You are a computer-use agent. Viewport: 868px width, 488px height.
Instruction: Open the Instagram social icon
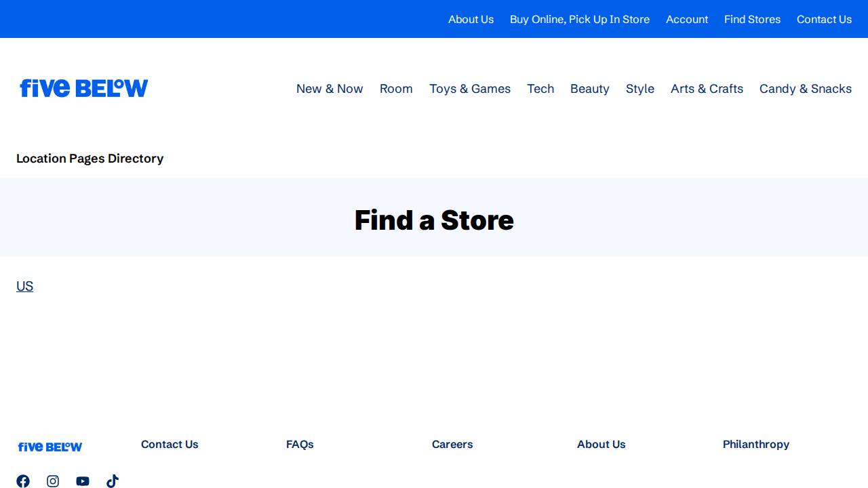(53, 481)
